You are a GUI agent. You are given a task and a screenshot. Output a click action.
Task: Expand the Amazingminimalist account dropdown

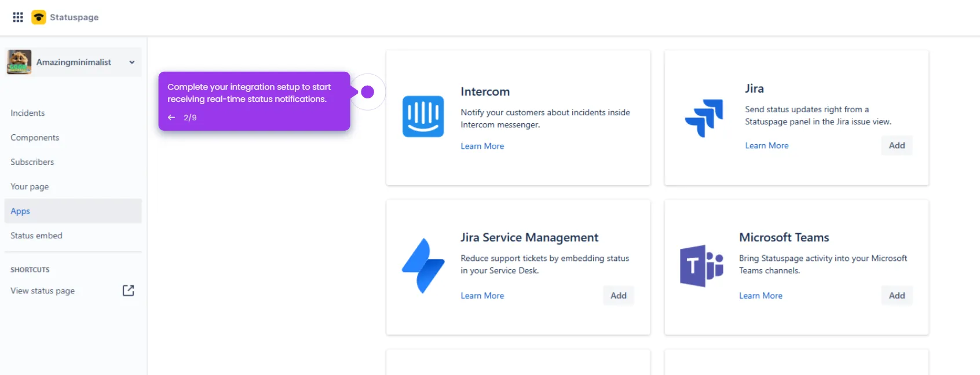coord(132,62)
